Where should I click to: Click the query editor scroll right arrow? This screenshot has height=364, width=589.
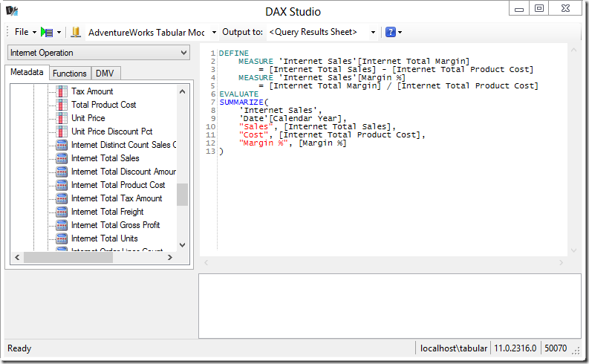(x=561, y=262)
